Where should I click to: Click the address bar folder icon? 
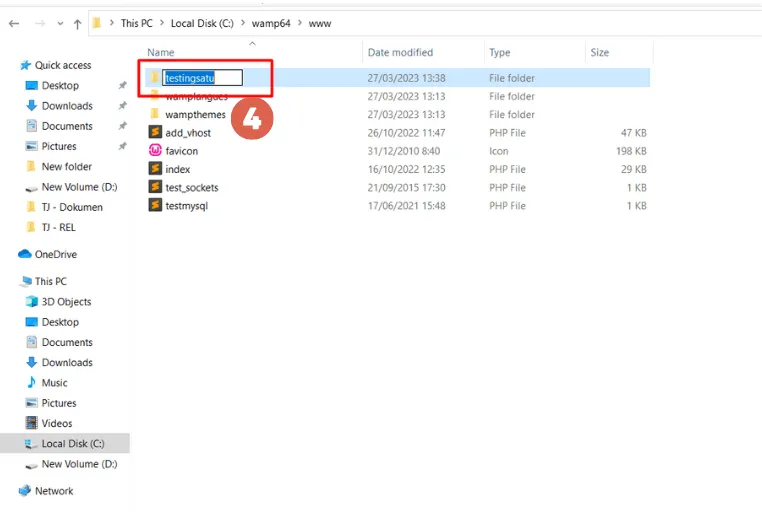[x=97, y=23]
